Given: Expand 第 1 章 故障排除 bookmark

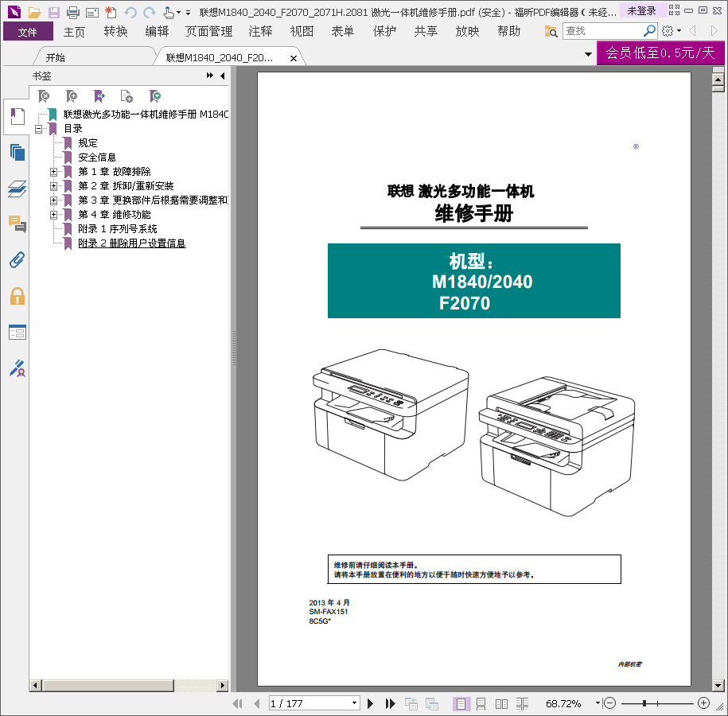Looking at the screenshot, I should [54, 172].
